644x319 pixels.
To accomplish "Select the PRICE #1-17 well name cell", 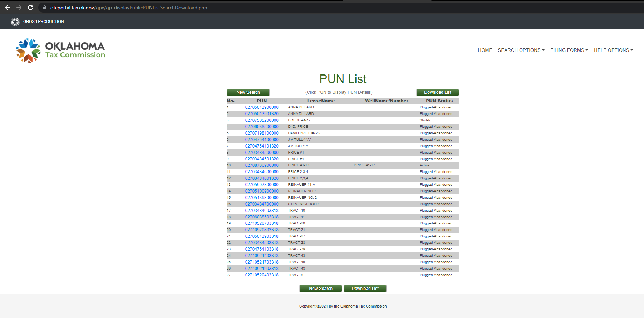I will coord(364,165).
